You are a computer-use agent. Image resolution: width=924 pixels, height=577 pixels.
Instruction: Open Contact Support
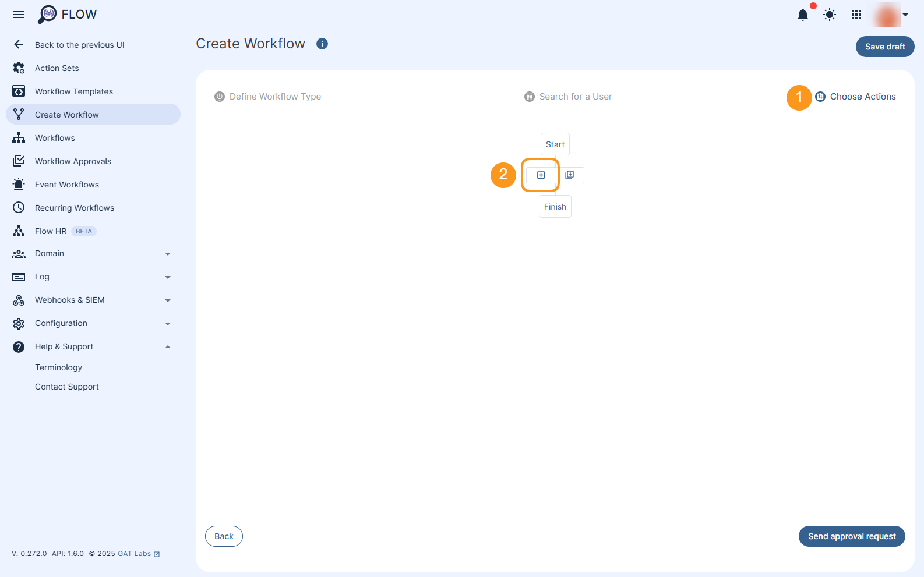67,387
